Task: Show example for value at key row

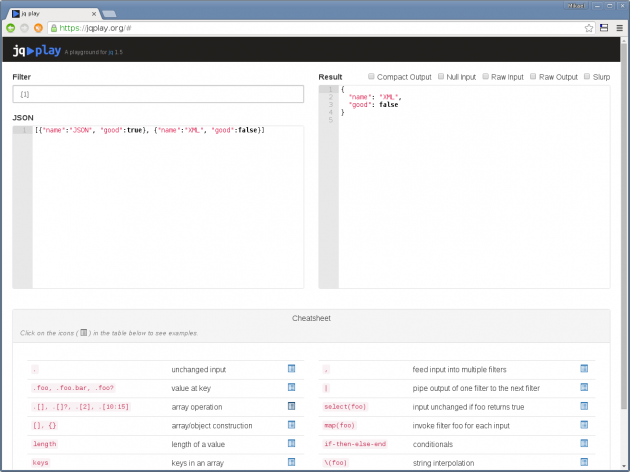Action: pyautogui.click(x=291, y=387)
